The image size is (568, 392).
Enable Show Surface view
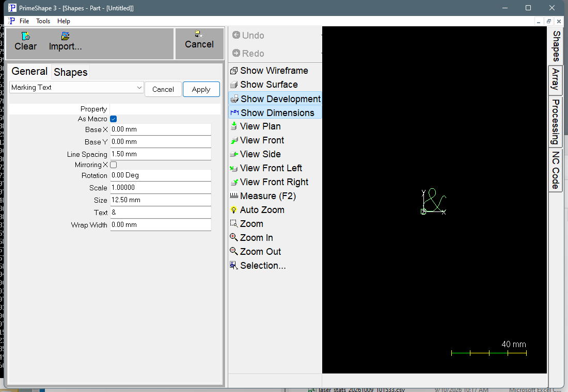pos(264,85)
